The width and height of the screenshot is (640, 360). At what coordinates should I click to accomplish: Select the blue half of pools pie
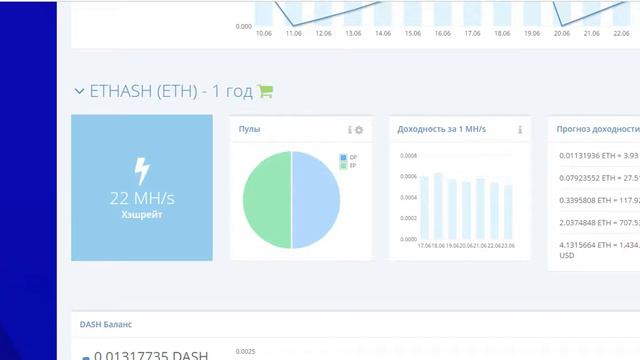pos(316,200)
